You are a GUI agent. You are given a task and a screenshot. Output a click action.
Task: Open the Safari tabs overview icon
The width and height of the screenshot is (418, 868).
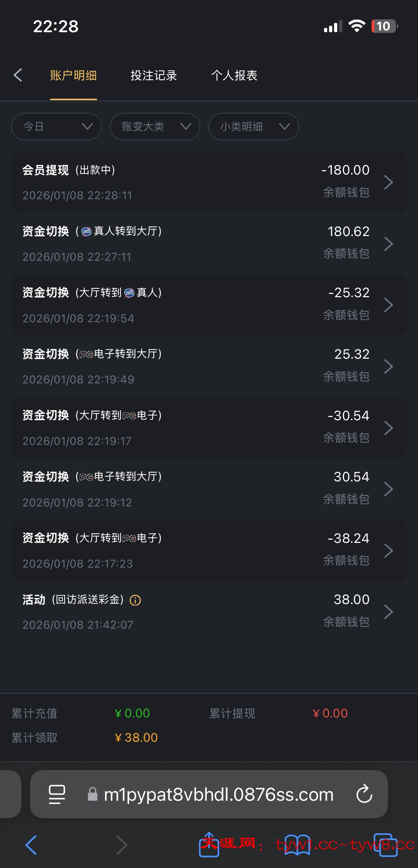385,845
